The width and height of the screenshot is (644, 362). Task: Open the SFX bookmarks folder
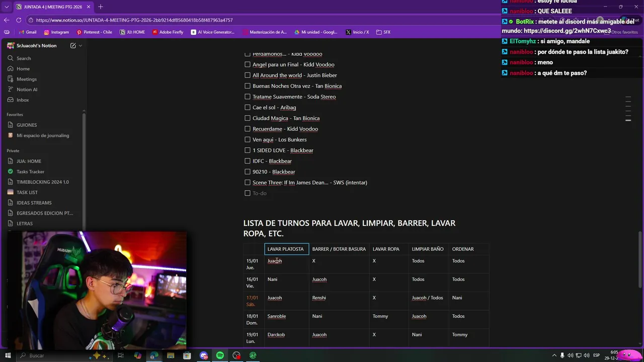click(383, 32)
